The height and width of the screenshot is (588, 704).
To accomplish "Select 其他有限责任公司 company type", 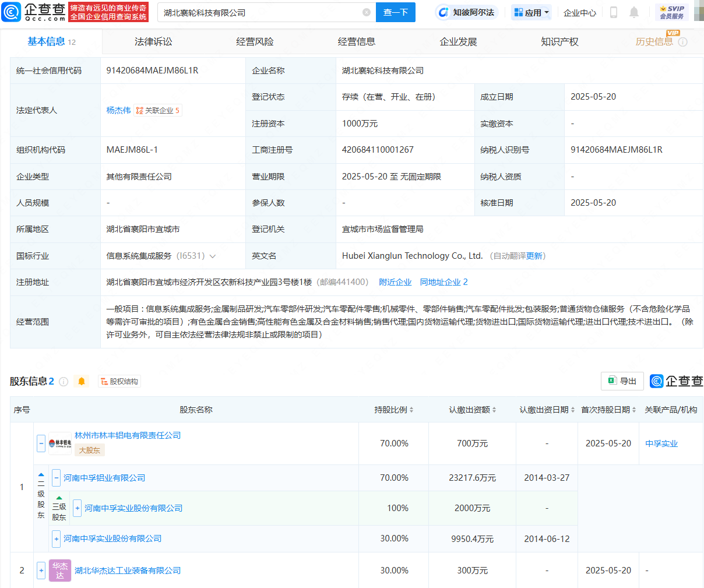I will pos(139,177).
